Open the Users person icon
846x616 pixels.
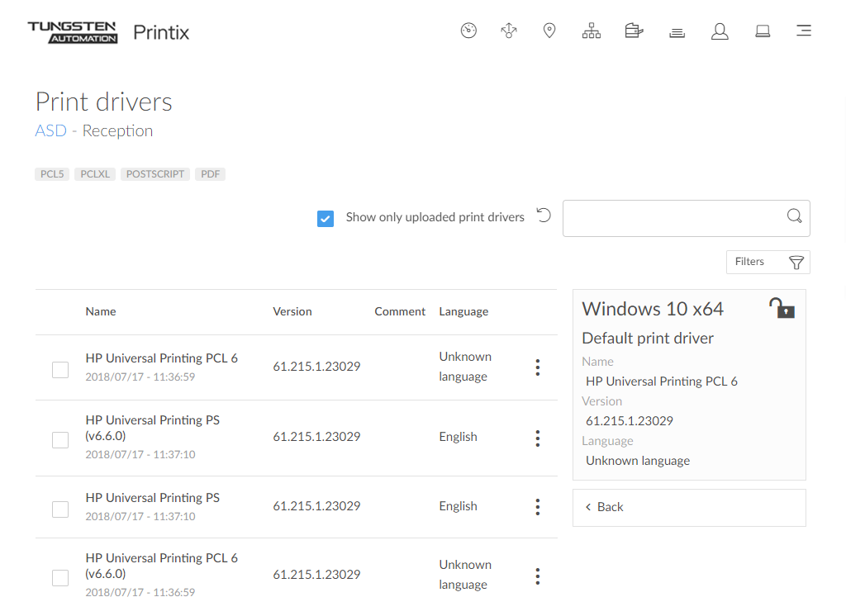[x=720, y=31]
